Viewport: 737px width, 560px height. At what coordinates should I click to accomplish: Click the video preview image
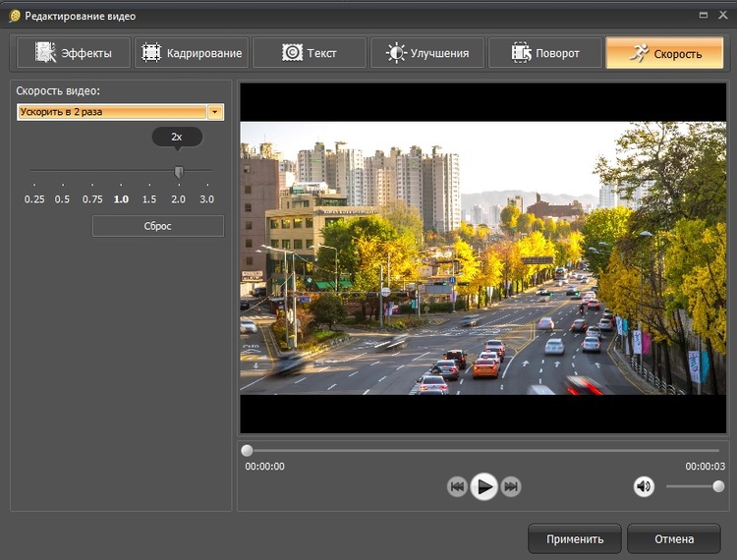tap(483, 258)
